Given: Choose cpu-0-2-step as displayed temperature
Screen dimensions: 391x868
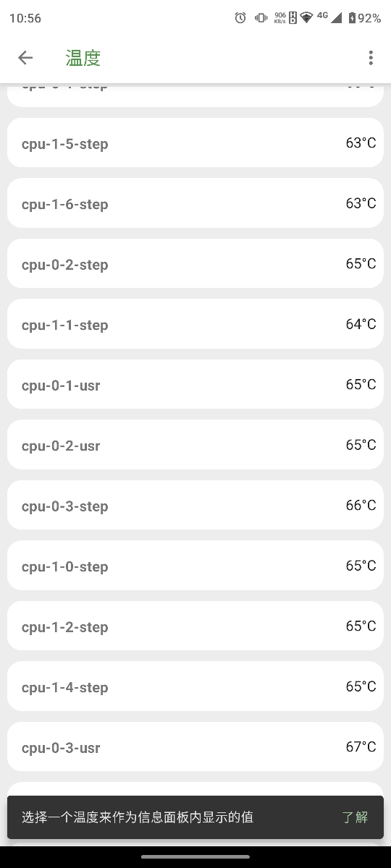Looking at the screenshot, I should [195, 264].
